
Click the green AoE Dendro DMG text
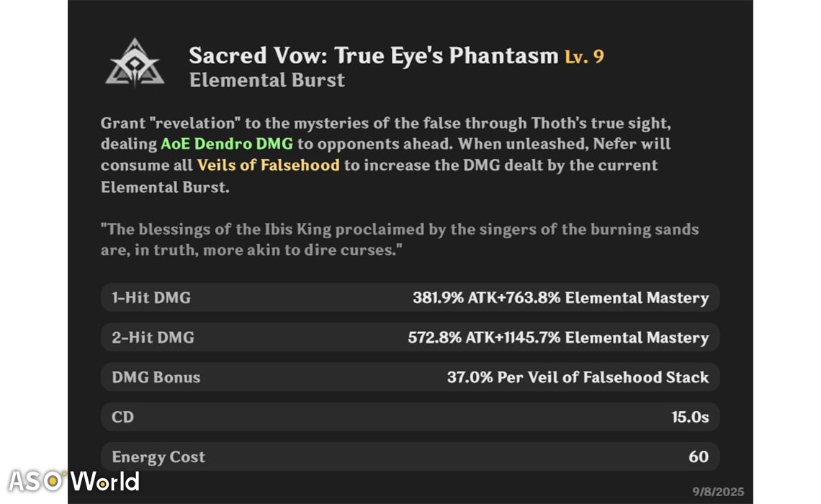227,144
